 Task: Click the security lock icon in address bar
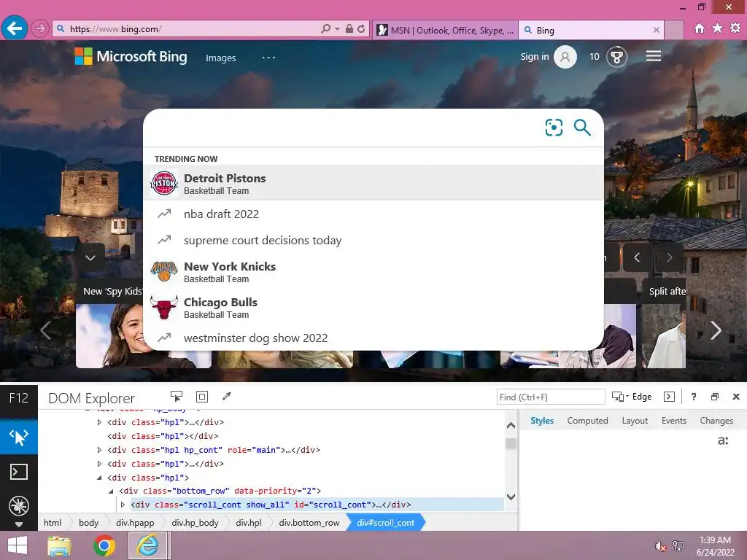[x=349, y=29]
